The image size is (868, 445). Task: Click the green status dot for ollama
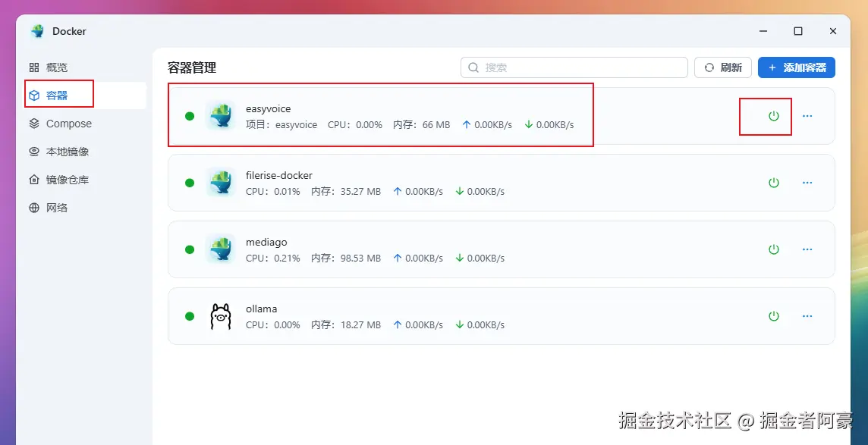[190, 316]
